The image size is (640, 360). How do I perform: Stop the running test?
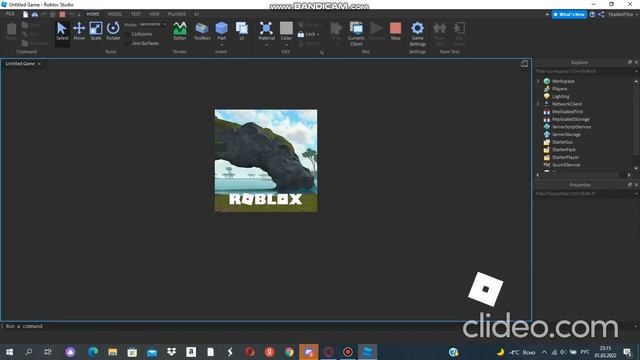pos(395,31)
